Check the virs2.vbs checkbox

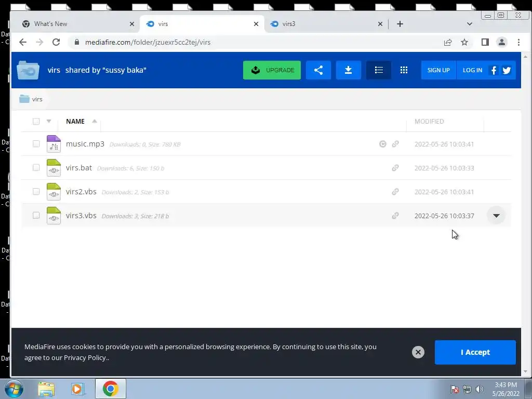pyautogui.click(x=36, y=192)
